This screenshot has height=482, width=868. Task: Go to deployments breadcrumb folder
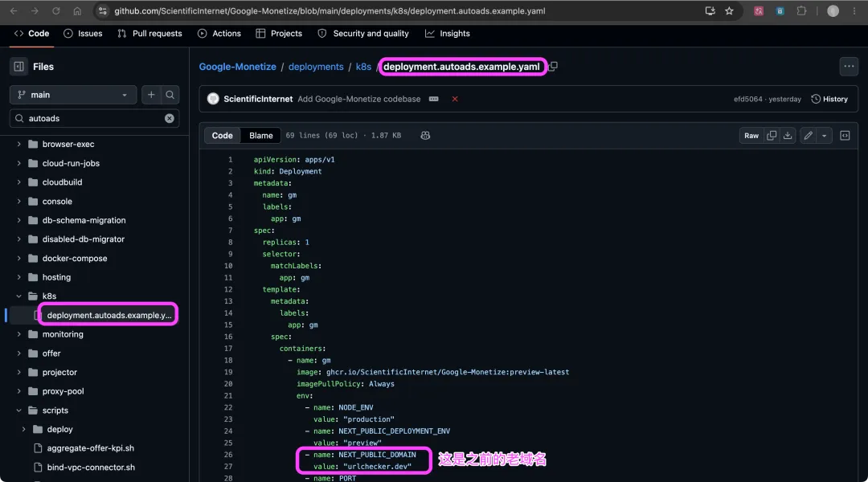click(316, 67)
